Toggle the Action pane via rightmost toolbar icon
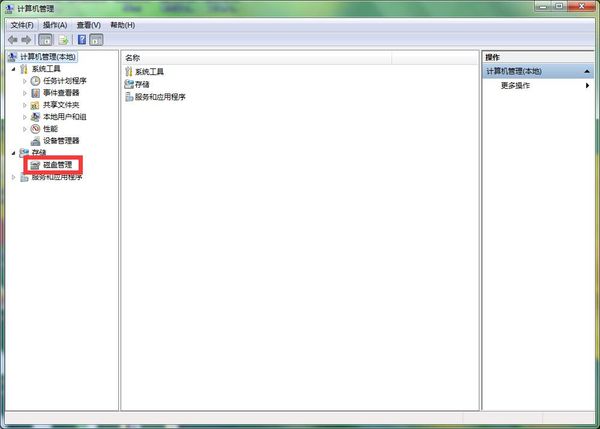 click(x=96, y=40)
